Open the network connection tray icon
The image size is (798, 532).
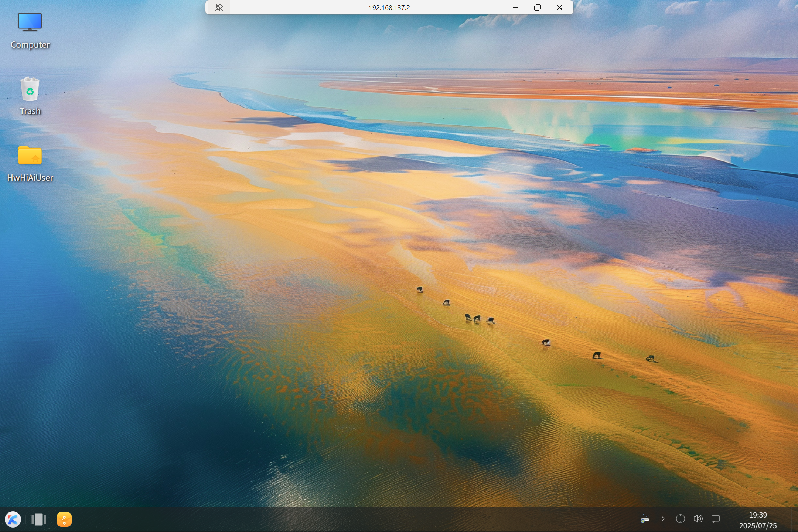coord(645,519)
